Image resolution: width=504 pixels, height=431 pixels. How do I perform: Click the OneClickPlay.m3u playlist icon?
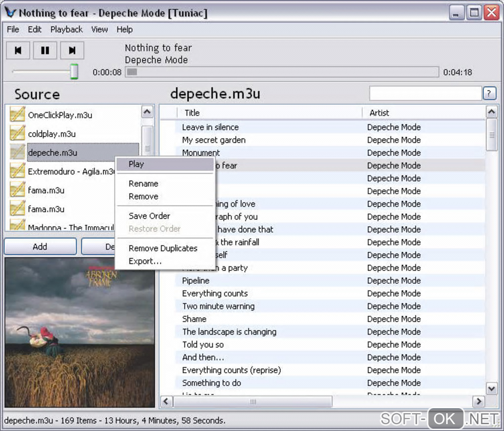pyautogui.click(x=17, y=114)
